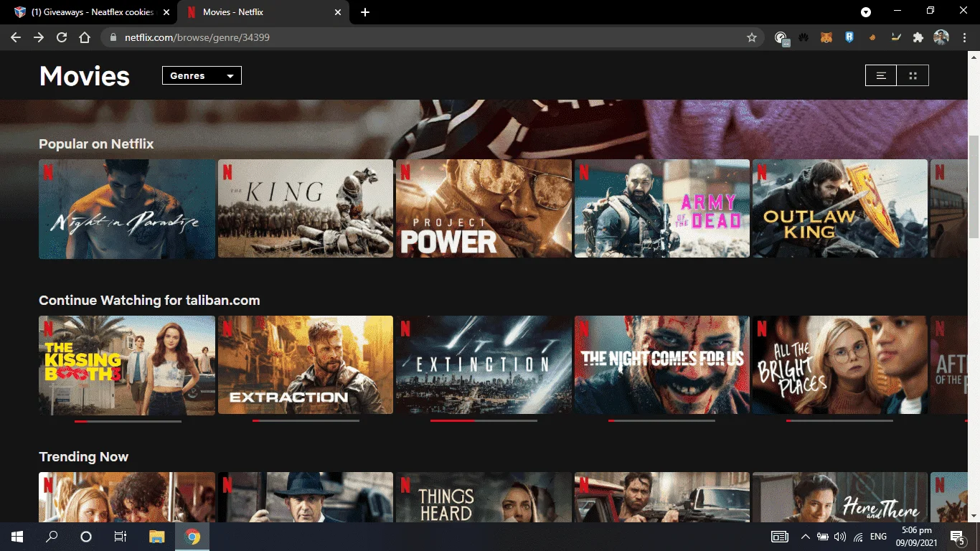Click Extraction watch progress bar
The image size is (980, 551).
coord(306,421)
